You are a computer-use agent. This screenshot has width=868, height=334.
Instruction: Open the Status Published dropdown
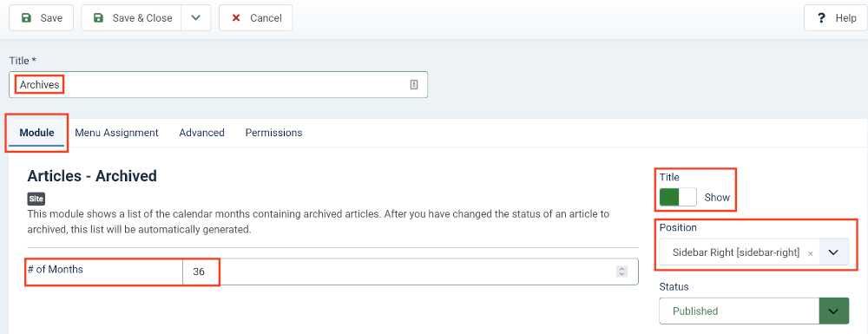[754, 311]
